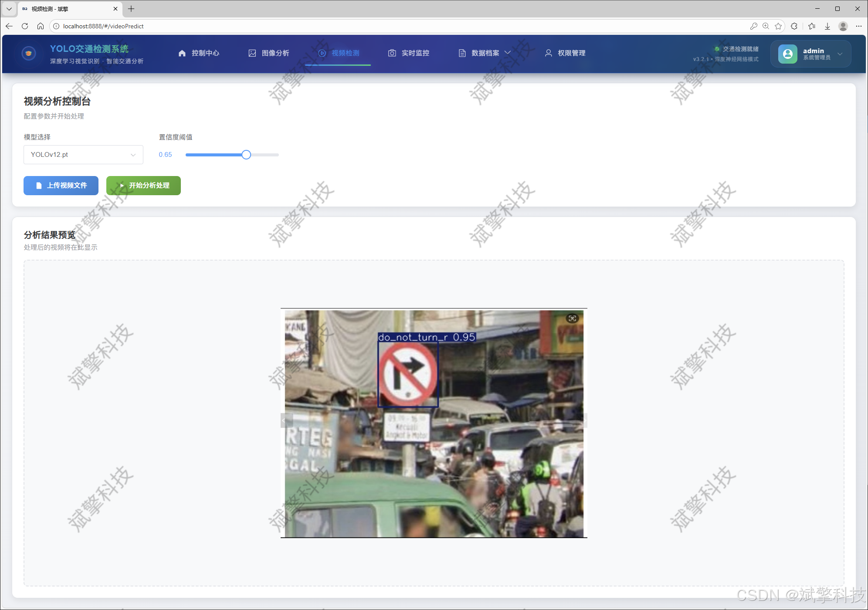This screenshot has width=868, height=610.
Task: Add page to favorites star icon
Action: [x=778, y=26]
